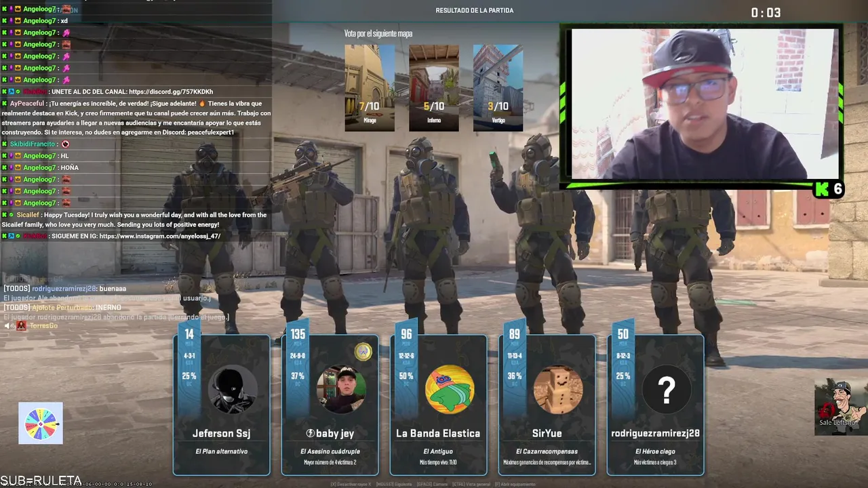
Task: Select the La Banda Elastica player name
Action: tap(438, 433)
